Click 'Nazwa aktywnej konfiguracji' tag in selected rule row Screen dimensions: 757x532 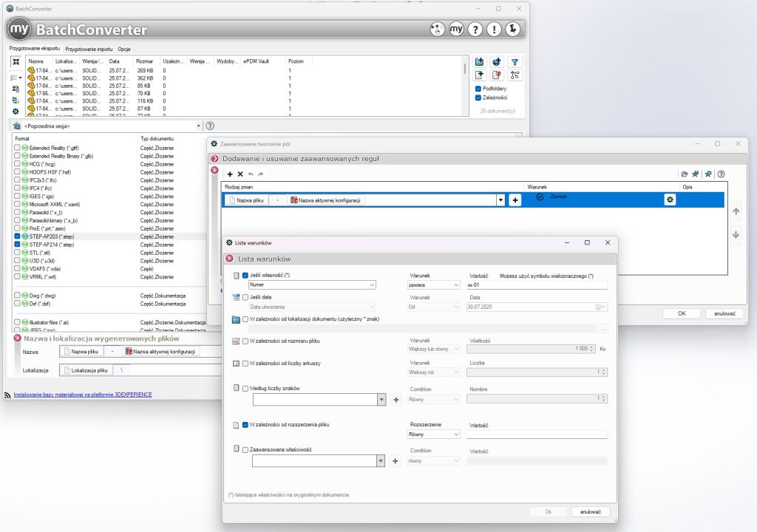[x=326, y=200]
